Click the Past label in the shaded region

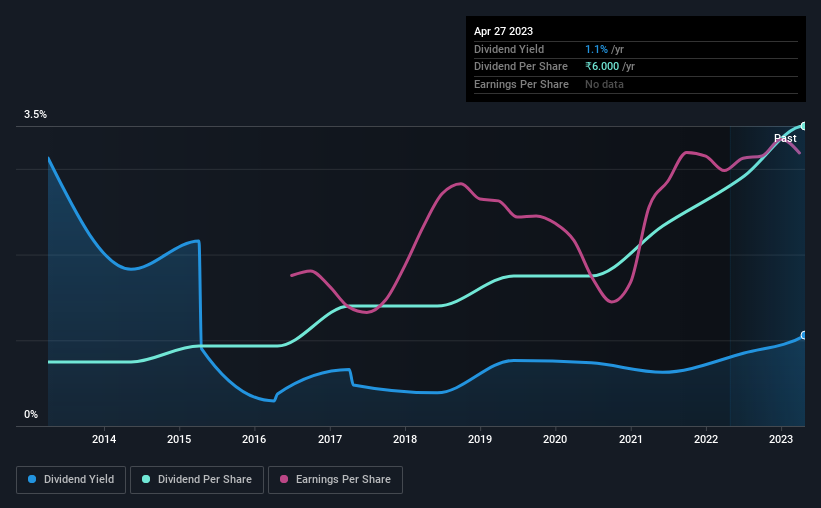(x=785, y=138)
